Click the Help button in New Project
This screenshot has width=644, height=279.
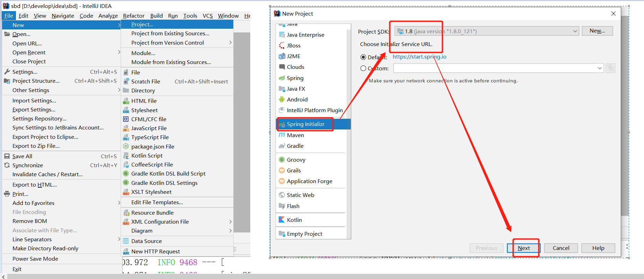pos(598,248)
